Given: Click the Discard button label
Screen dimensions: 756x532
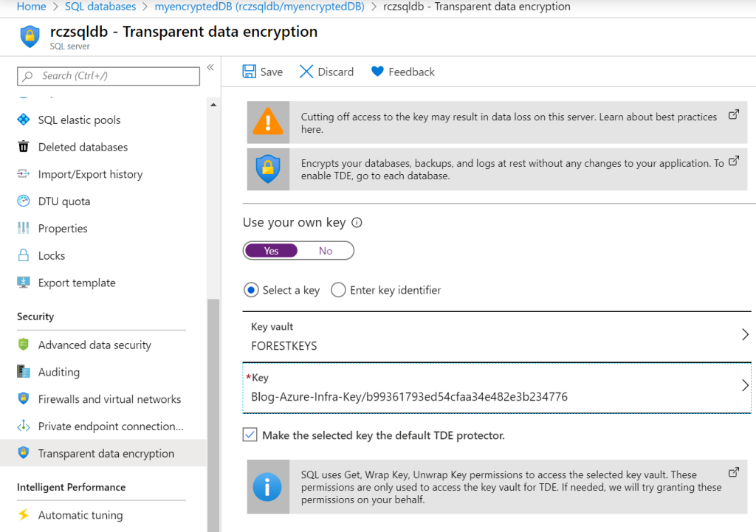Looking at the screenshot, I should click(x=336, y=72).
